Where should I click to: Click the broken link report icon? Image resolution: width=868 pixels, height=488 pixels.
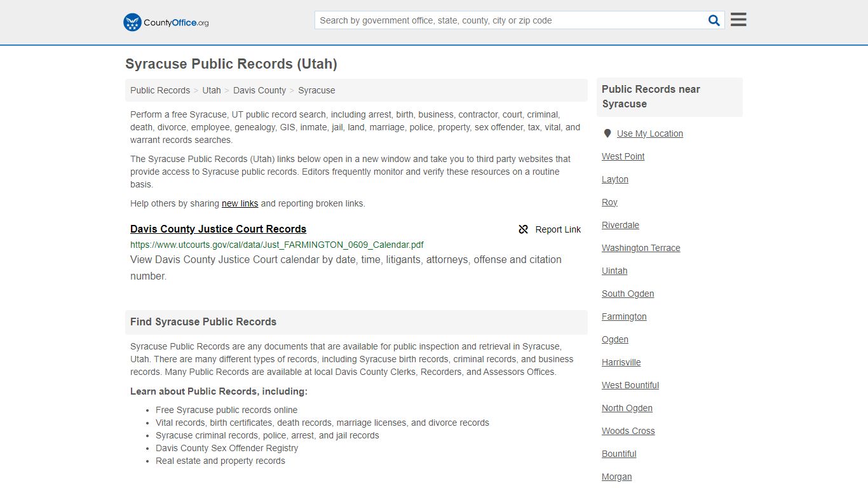click(x=524, y=229)
